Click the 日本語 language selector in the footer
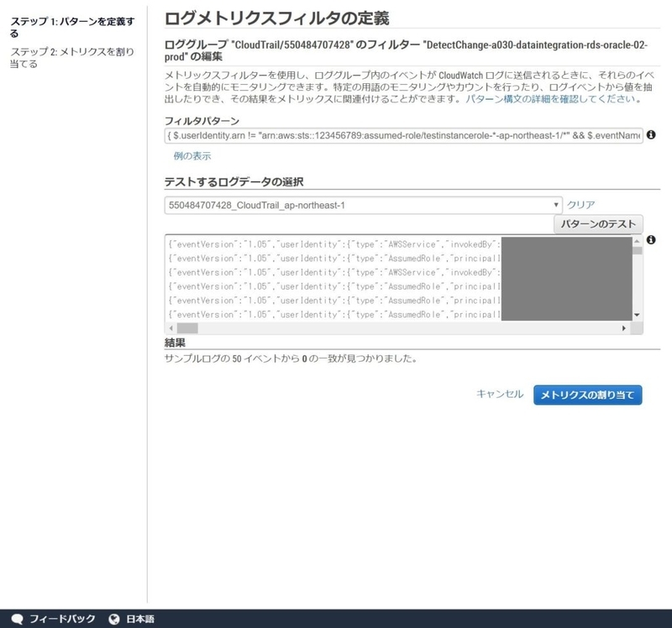Viewport: 672px width, 628px height. 140,619
